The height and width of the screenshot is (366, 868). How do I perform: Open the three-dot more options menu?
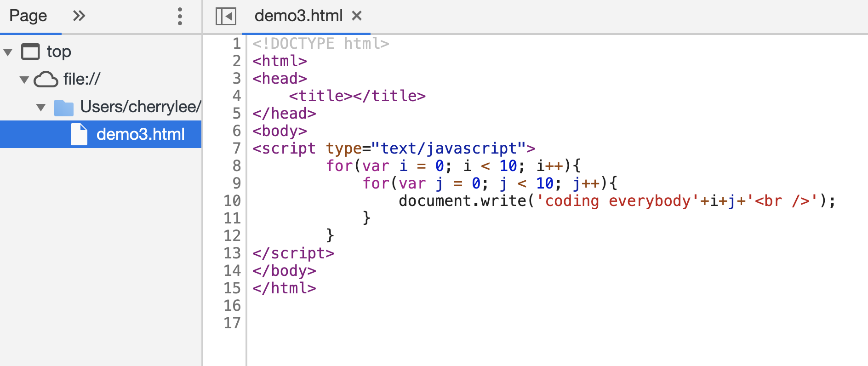click(x=180, y=17)
